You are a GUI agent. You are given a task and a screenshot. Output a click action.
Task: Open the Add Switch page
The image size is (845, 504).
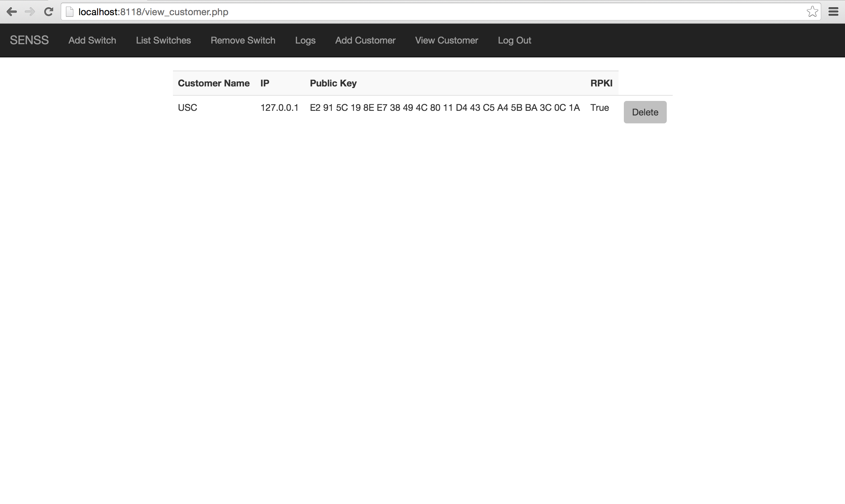[x=92, y=40]
